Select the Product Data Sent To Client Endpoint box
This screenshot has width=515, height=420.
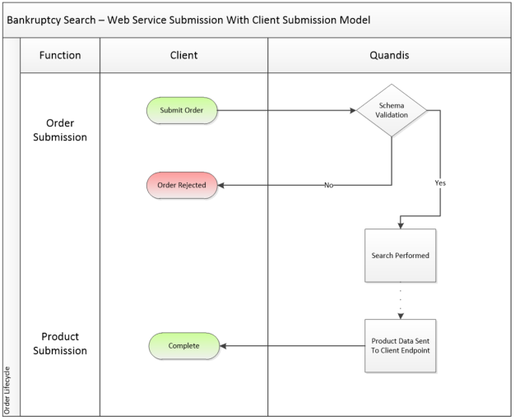coord(400,346)
